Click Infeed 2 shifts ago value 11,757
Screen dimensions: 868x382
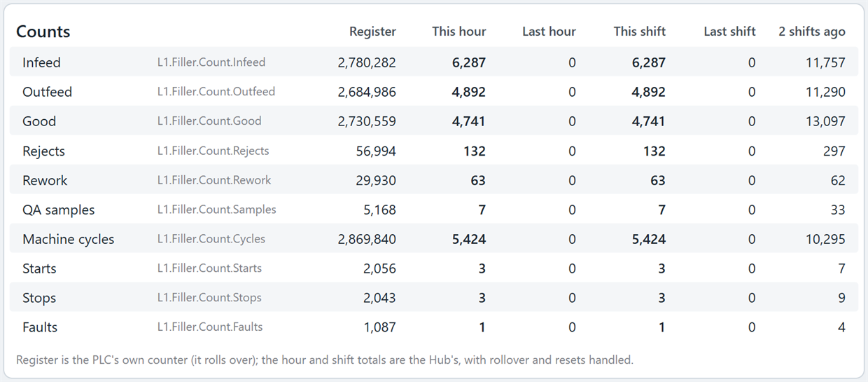pyautogui.click(x=825, y=62)
